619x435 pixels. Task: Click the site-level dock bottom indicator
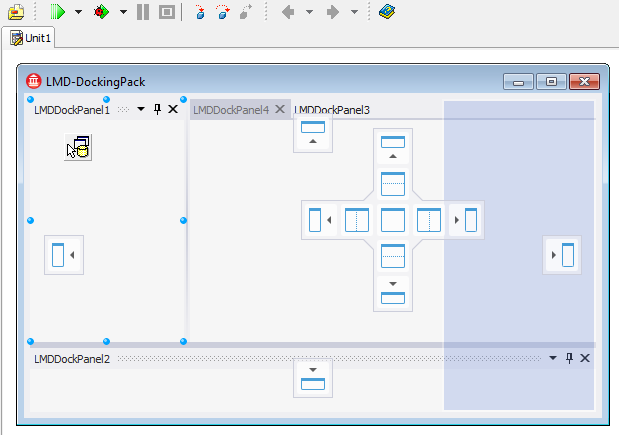coord(313,378)
